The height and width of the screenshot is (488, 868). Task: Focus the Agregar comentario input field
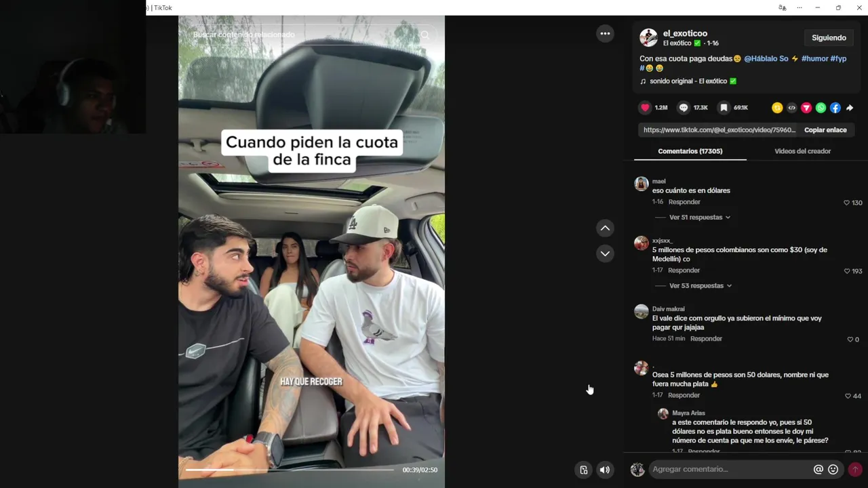[x=730, y=469]
